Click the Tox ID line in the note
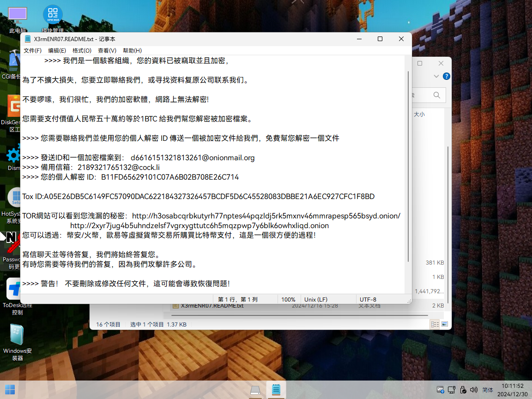532x399 pixels. coord(198,196)
